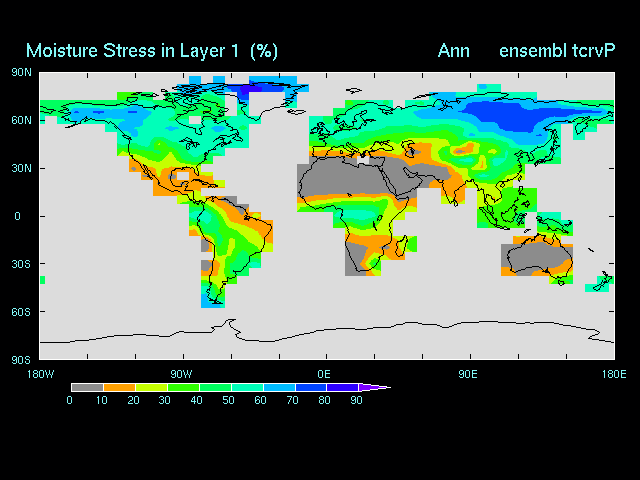Click the 180E longitude axis label
Image resolution: width=640 pixels, height=480 pixels.
tap(613, 374)
